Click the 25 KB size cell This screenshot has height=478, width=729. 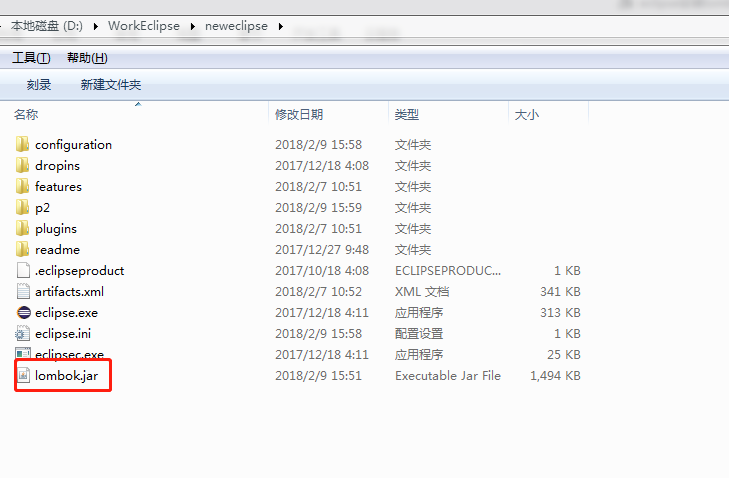click(564, 354)
